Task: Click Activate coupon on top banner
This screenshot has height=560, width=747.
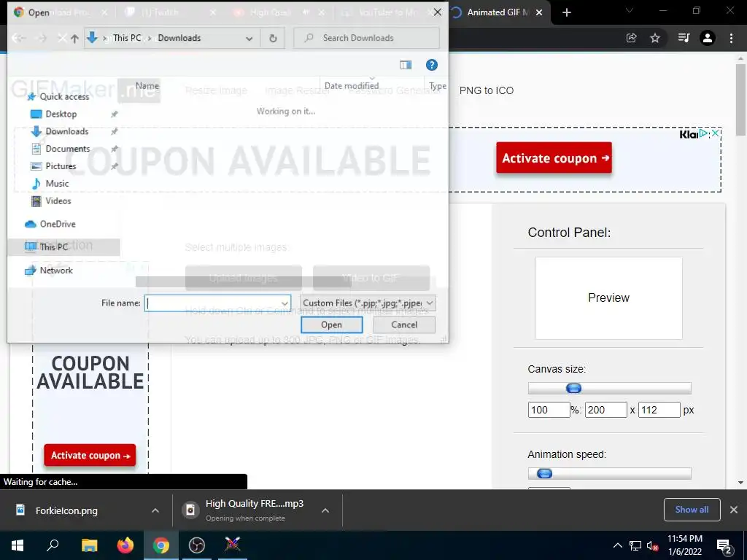Action: point(554,158)
